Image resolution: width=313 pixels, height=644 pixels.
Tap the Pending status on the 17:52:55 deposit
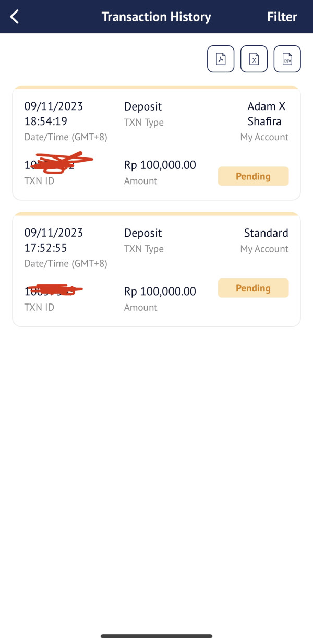tap(253, 288)
